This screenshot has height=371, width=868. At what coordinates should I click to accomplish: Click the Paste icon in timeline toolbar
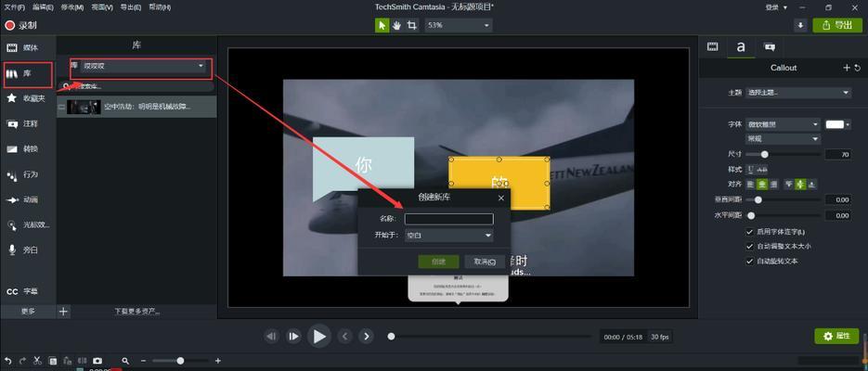(68, 361)
